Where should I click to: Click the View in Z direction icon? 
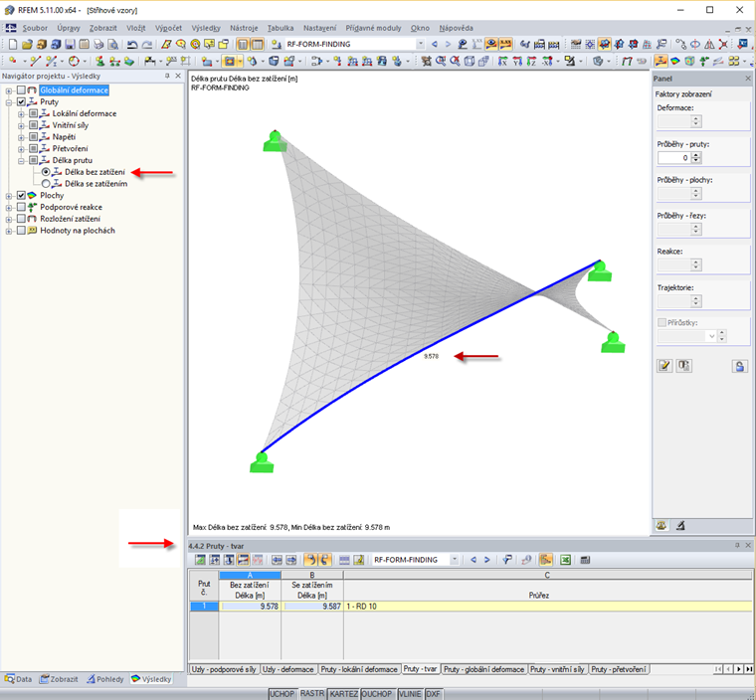click(x=532, y=62)
